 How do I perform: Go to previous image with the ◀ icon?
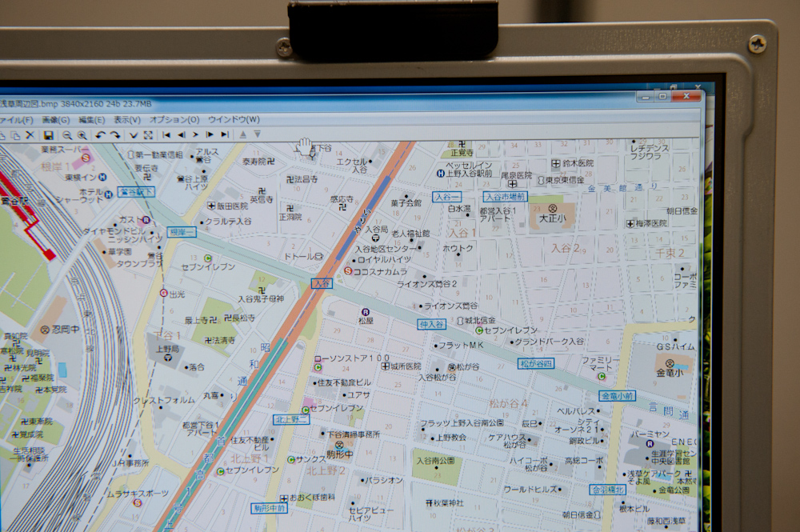pyautogui.click(x=182, y=134)
